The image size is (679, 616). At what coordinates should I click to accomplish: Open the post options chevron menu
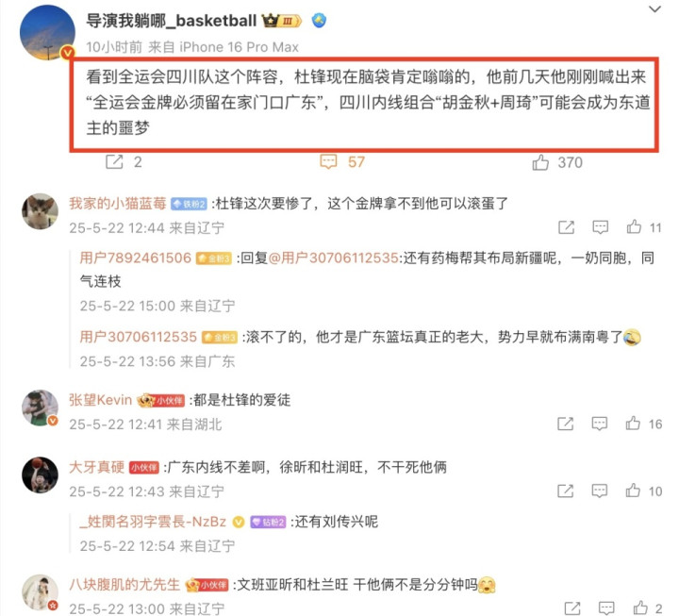(654, 9)
